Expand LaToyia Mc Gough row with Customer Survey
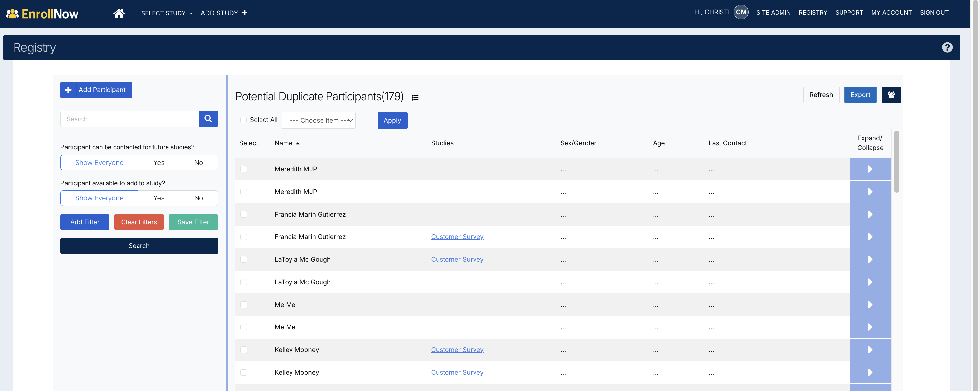This screenshot has height=391, width=980. (871, 260)
